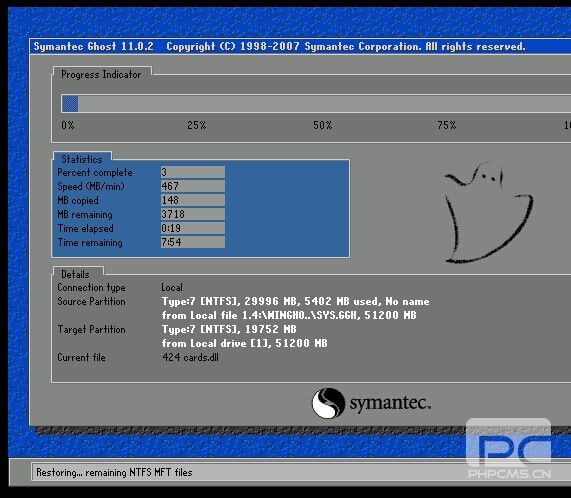Click the Speed (MB/min) label
Viewport: 571px width, 498px height.
[x=91, y=186]
